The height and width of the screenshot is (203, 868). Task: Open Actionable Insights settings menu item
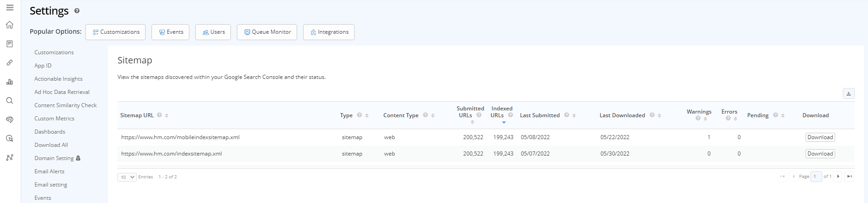coord(58,79)
